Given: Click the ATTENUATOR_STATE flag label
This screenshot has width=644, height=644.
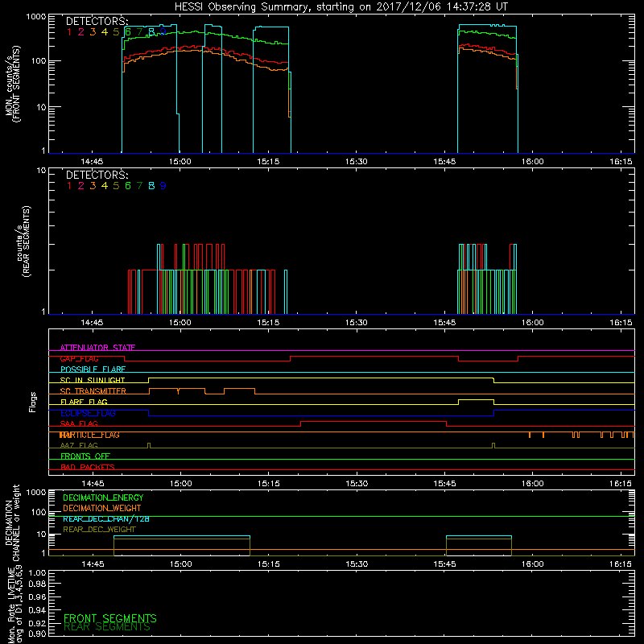Looking at the screenshot, I should (97, 348).
